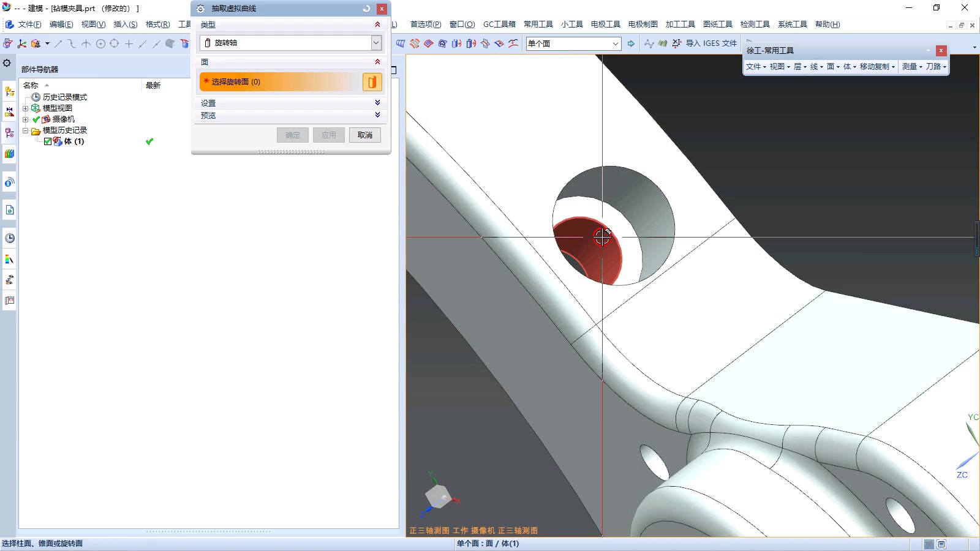Collapse the 模型历史记录 tree node
The image size is (980, 551).
(x=26, y=130)
